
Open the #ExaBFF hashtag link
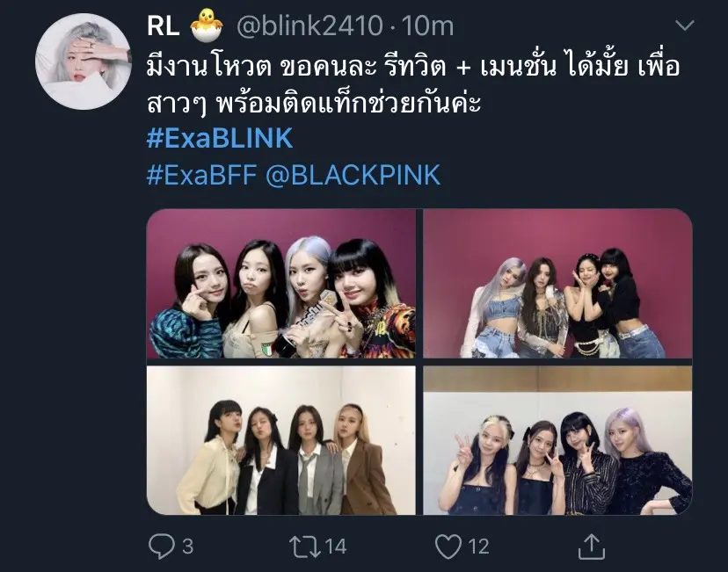point(201,175)
